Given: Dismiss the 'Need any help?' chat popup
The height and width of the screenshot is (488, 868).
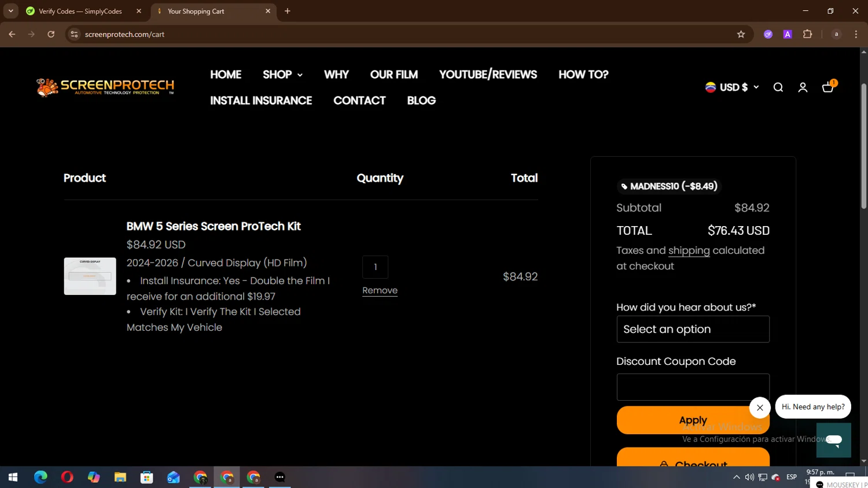Looking at the screenshot, I should pos(760,408).
